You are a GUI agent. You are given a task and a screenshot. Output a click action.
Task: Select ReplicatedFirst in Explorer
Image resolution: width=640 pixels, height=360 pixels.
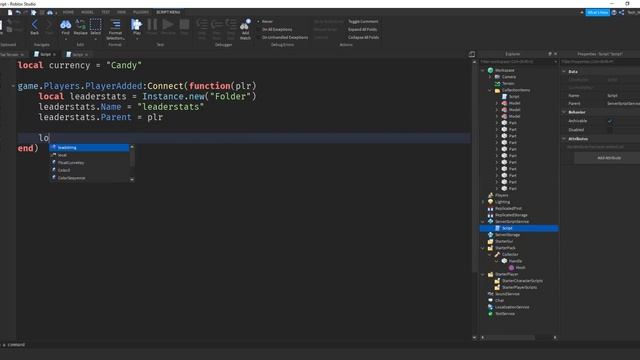point(508,208)
